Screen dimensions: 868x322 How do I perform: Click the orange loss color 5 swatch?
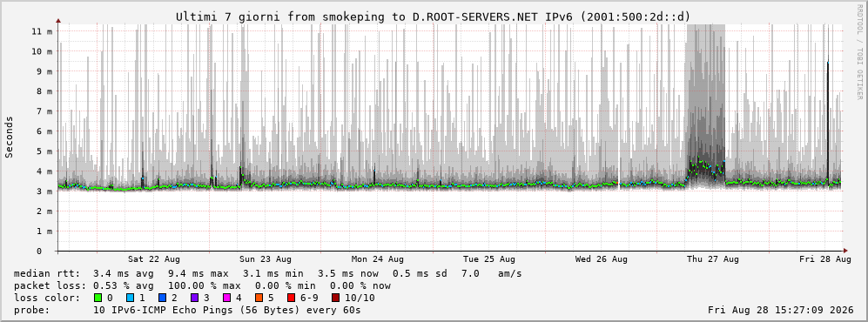[259, 298]
